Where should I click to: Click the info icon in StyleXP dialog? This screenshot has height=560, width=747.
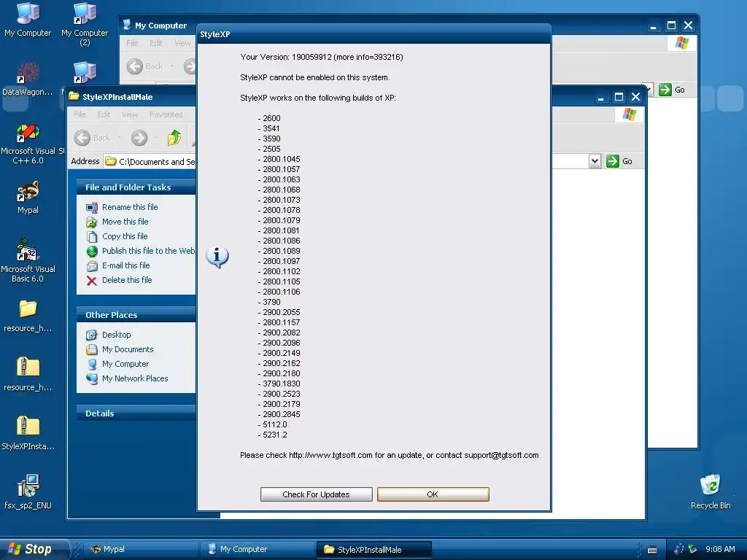click(217, 257)
